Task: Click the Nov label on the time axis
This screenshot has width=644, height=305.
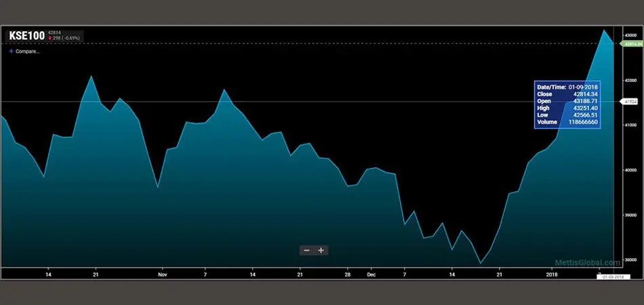Action: point(162,274)
